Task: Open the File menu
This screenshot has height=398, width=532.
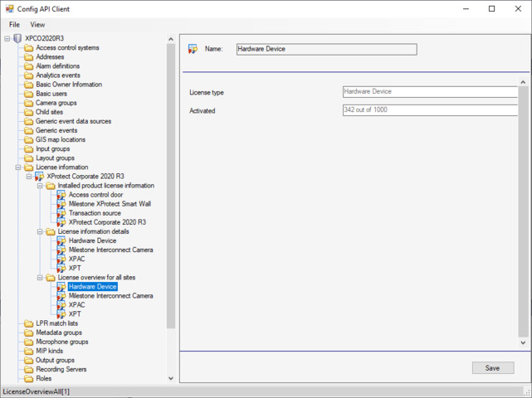Action: coord(14,25)
